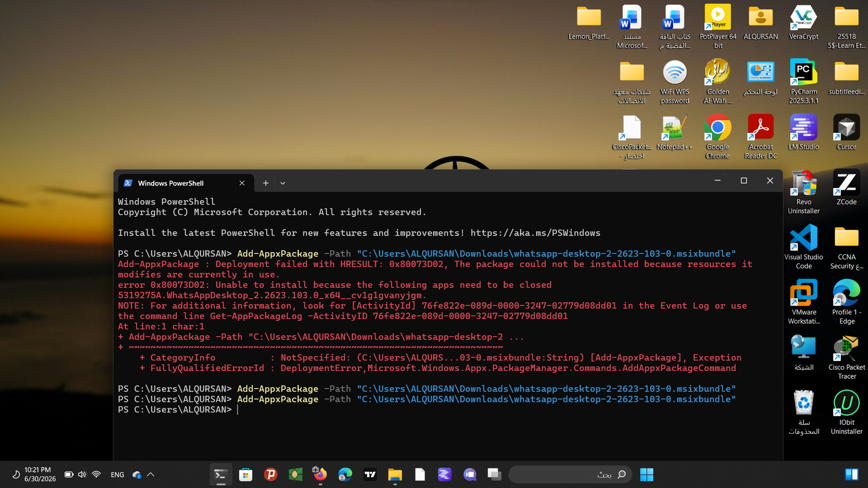Viewport: 868px width, 488px height.
Task: Open the Lemon_Platf... folder on desktop
Action: click(x=589, y=23)
